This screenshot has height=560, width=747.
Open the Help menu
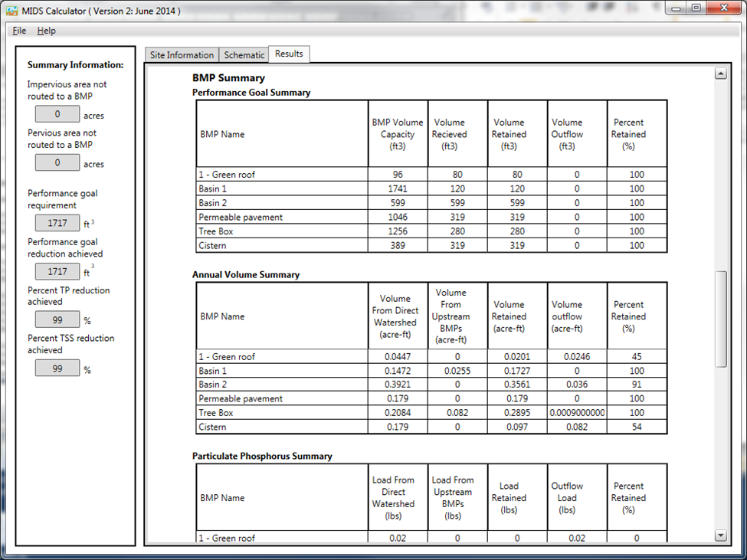46,31
